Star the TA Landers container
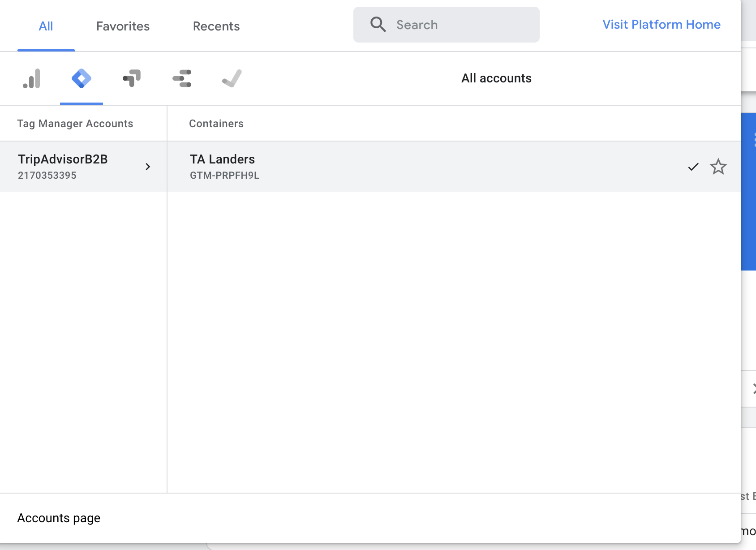Screen dimensions: 756x550 point(718,167)
